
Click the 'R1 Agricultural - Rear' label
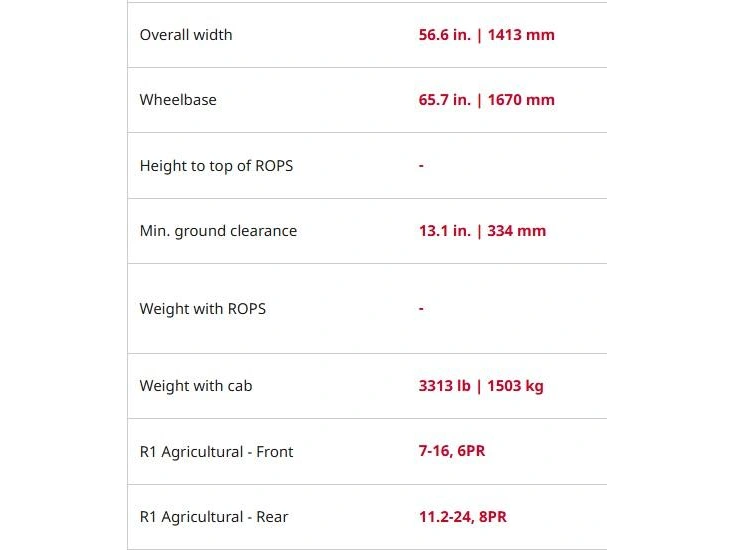click(x=214, y=517)
